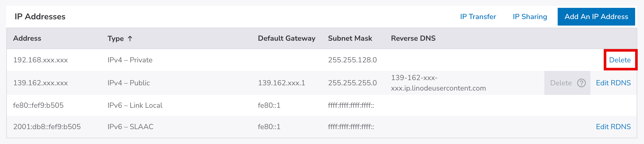Screen dimensions: 644x144
Task: Click the fe80::fef9:b505 link-local address
Action: (38, 105)
